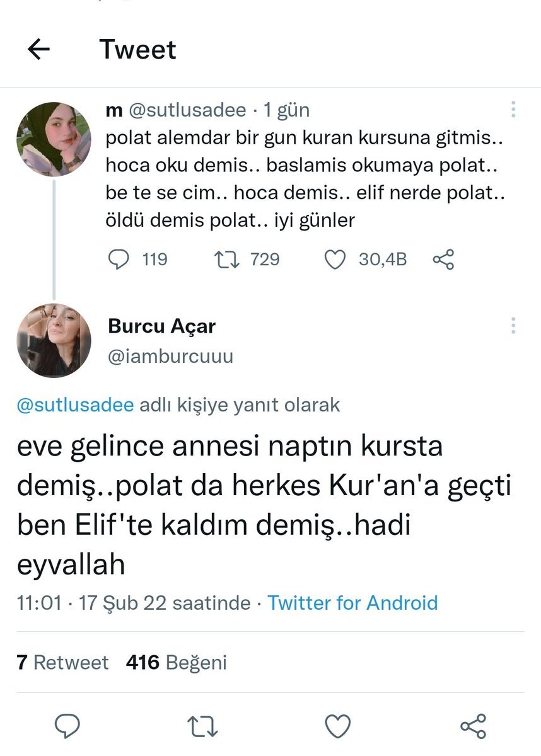Share the sutlusadee tweet
Viewport: 541px width, 756px height.
[x=443, y=260]
